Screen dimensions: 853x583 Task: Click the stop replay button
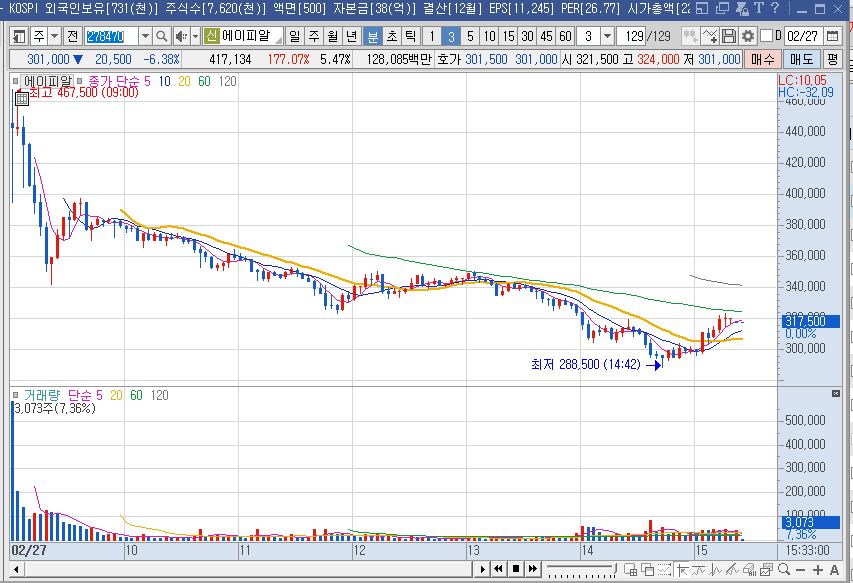pyautogui.click(x=516, y=569)
